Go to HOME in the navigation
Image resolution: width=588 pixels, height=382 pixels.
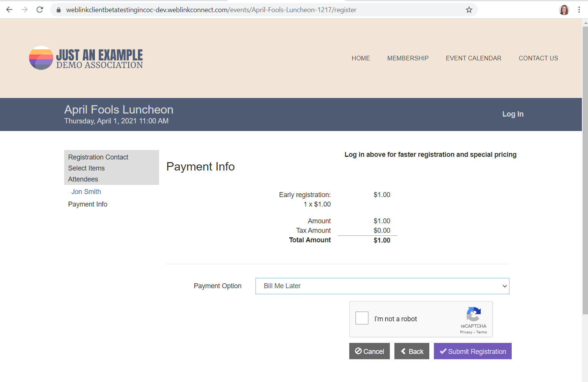click(x=361, y=58)
